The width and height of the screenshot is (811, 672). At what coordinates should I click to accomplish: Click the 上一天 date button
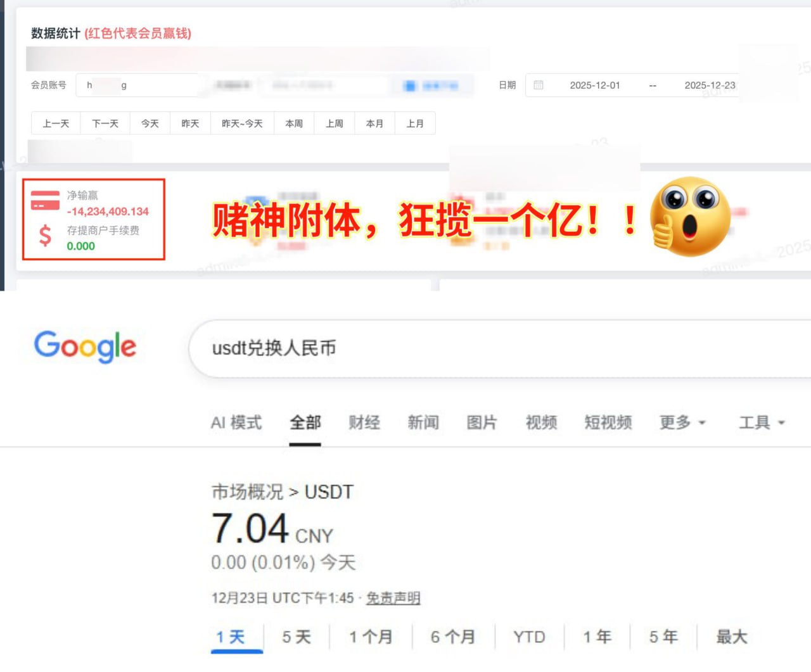pyautogui.click(x=56, y=124)
